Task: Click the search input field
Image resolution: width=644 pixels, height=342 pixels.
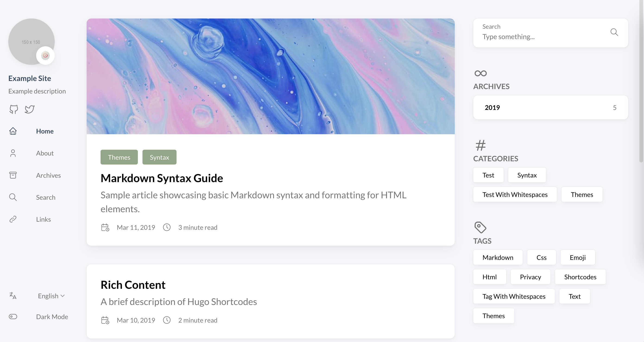Action: (x=550, y=36)
